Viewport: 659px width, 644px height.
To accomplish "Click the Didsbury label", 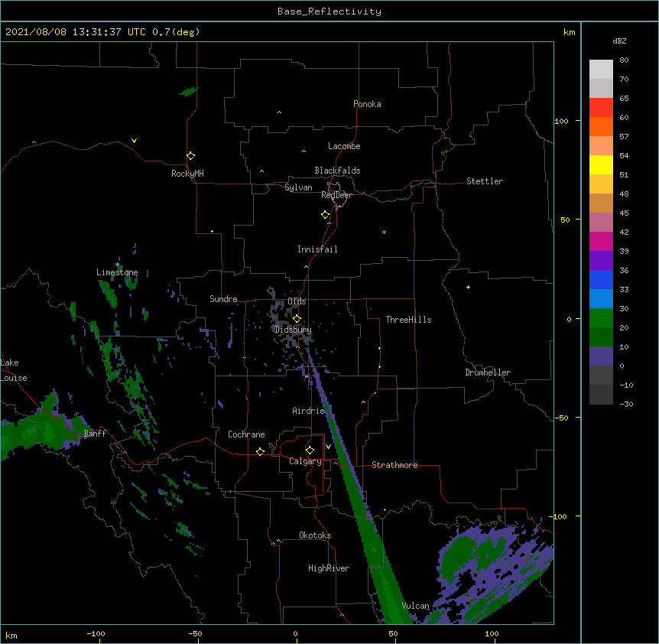I will pos(293,330).
